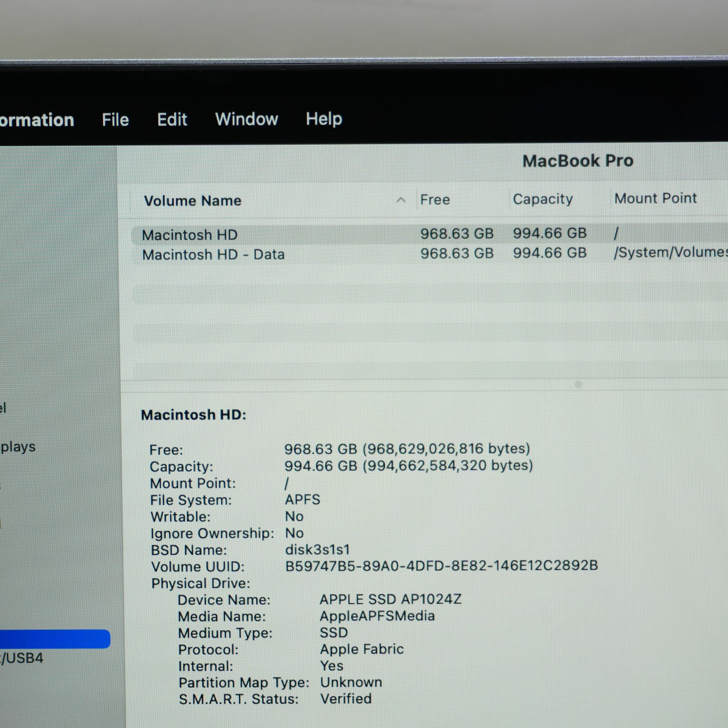Click the AppleAPFSMedia media name value

tap(377, 616)
